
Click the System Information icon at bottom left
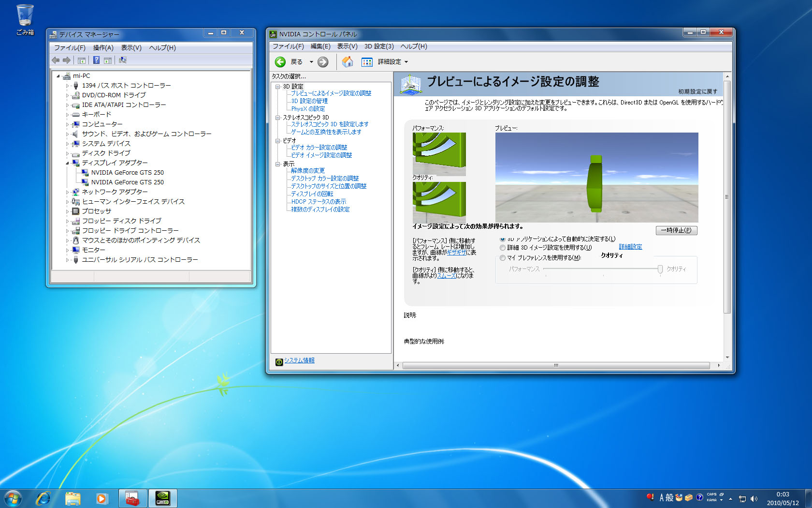(279, 361)
